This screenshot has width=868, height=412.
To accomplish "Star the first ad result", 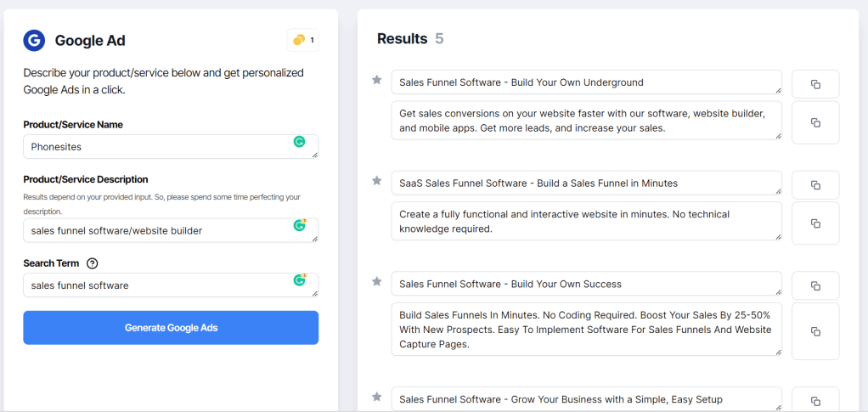I will click(x=377, y=81).
